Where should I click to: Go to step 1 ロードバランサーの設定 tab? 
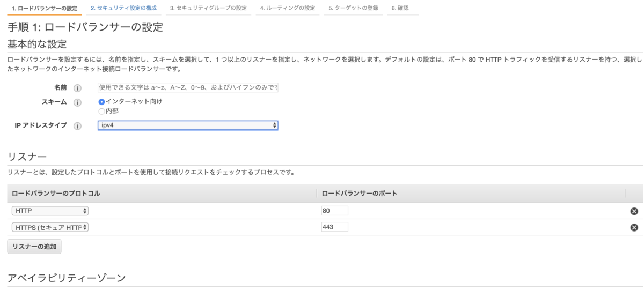coord(44,9)
